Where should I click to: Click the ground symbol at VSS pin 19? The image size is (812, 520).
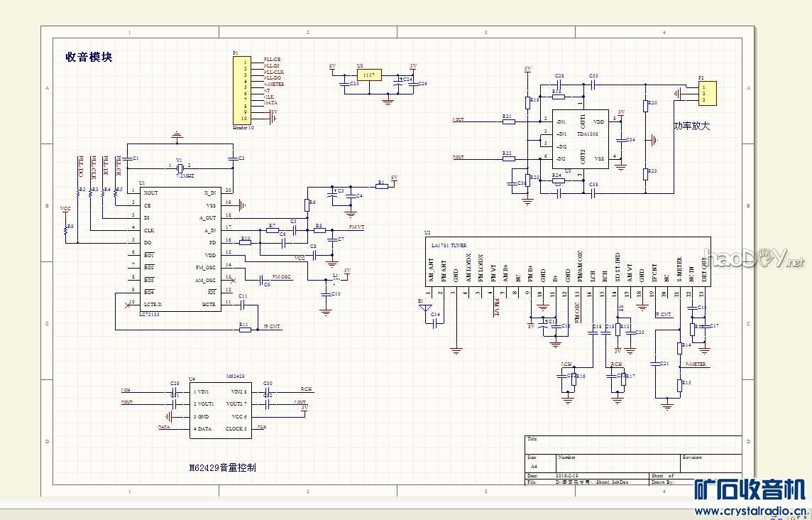click(x=243, y=205)
